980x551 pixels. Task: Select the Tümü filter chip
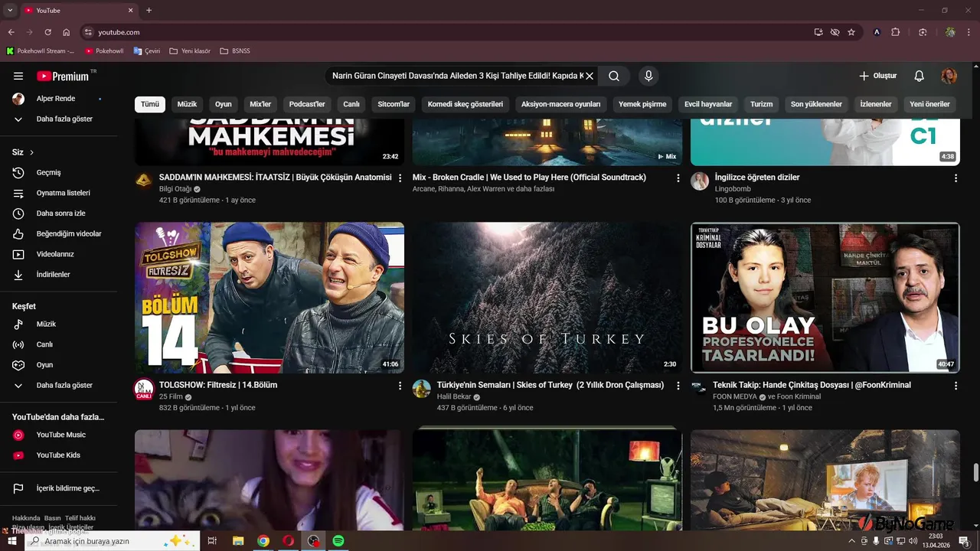[x=150, y=104]
